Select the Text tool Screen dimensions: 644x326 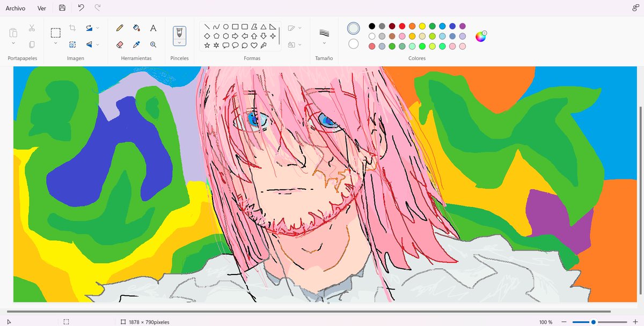[x=153, y=28]
